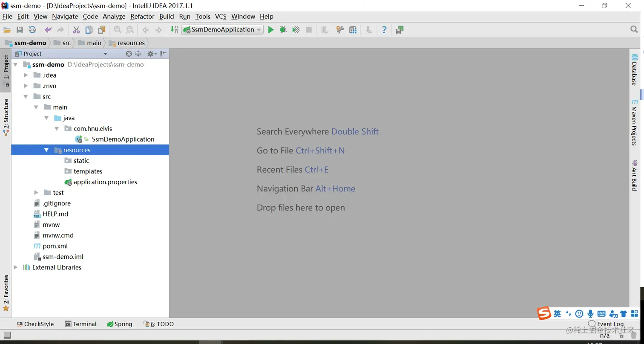
Task: Collapse the ssm-demo root node arrow
Action: 16,65
